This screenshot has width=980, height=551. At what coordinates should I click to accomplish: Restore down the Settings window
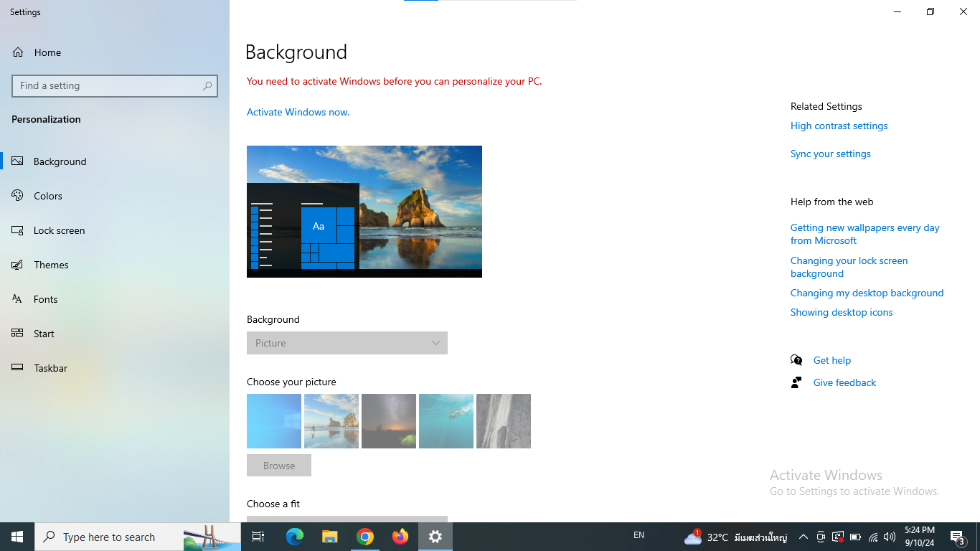click(x=930, y=11)
